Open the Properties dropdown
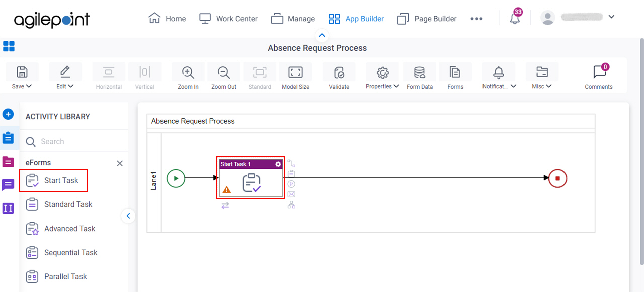The image size is (644, 292). pyautogui.click(x=382, y=78)
